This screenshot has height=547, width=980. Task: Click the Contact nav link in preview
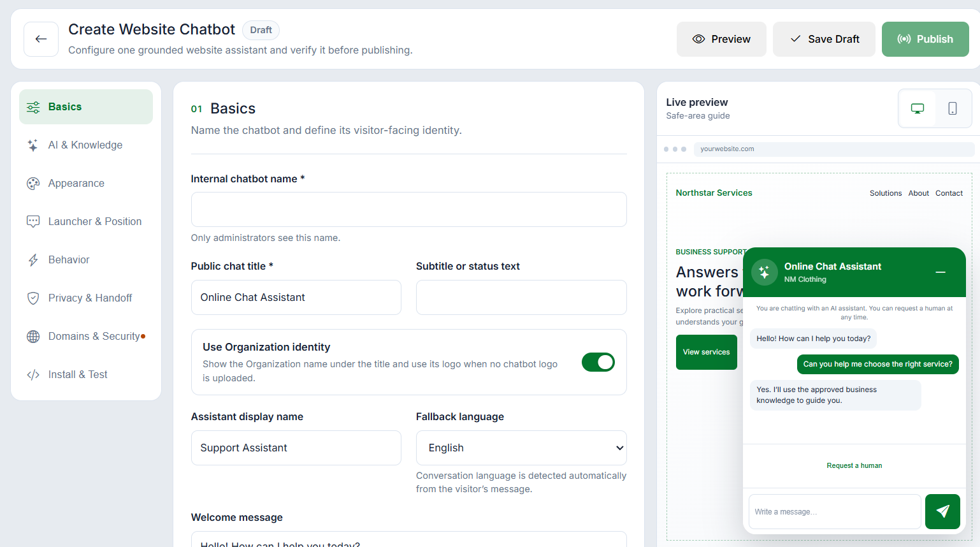click(x=949, y=193)
